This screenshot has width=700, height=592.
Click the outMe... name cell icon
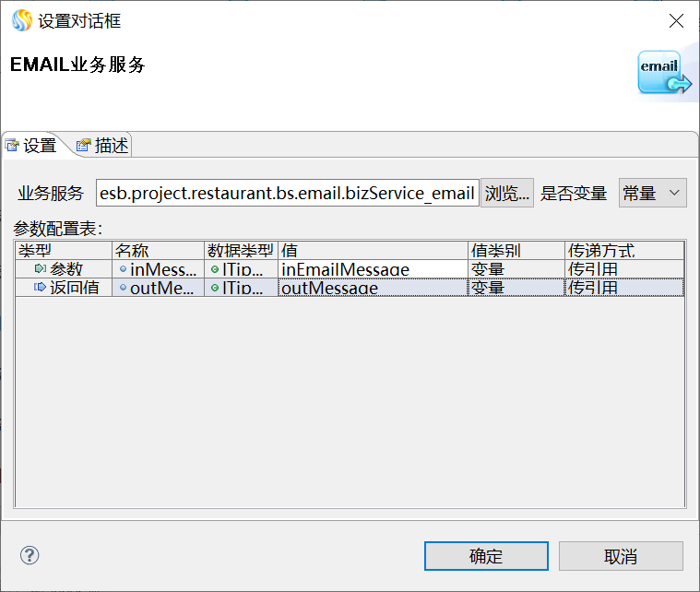click(x=123, y=288)
